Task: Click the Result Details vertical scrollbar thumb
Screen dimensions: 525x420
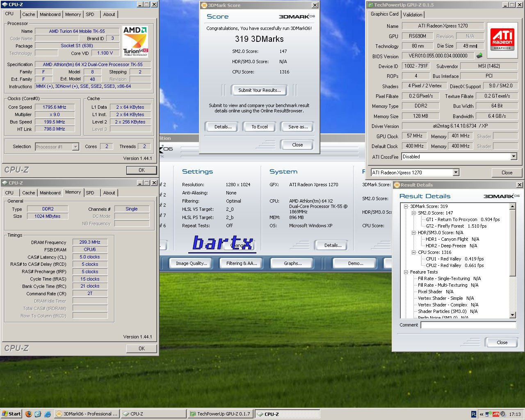Action: coord(513,243)
